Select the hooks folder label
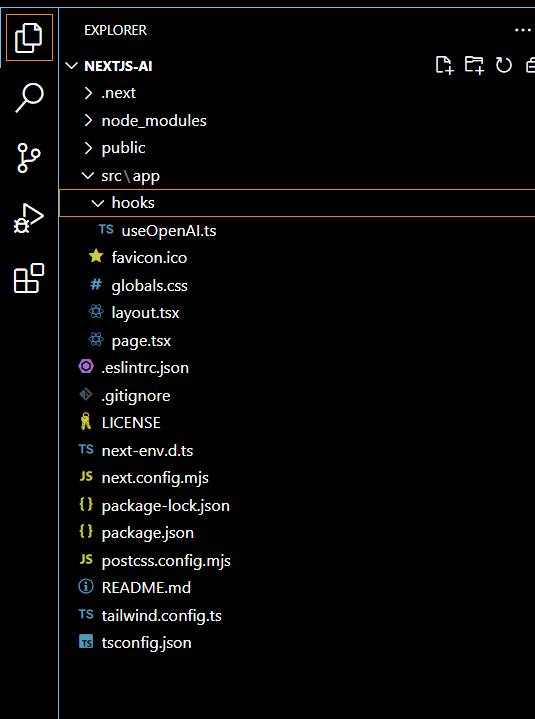 [x=133, y=203]
